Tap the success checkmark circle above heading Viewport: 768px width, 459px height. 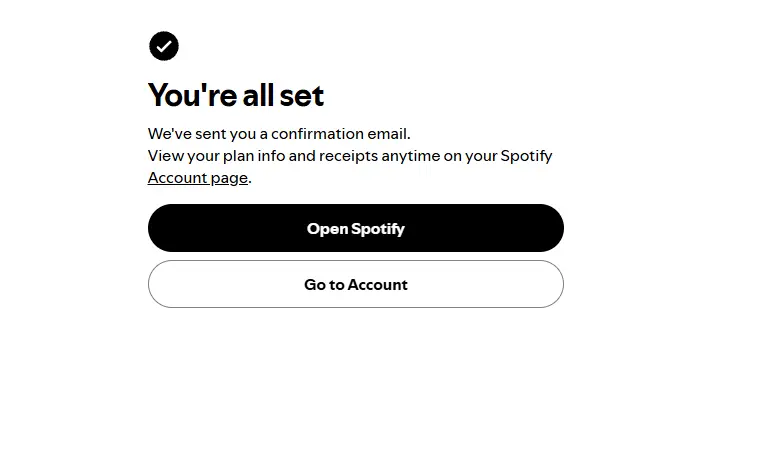click(164, 46)
